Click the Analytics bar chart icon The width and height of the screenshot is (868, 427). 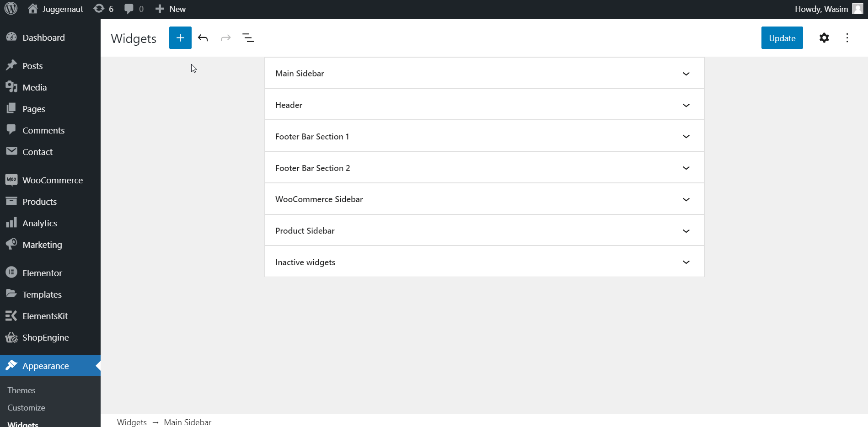pyautogui.click(x=11, y=223)
